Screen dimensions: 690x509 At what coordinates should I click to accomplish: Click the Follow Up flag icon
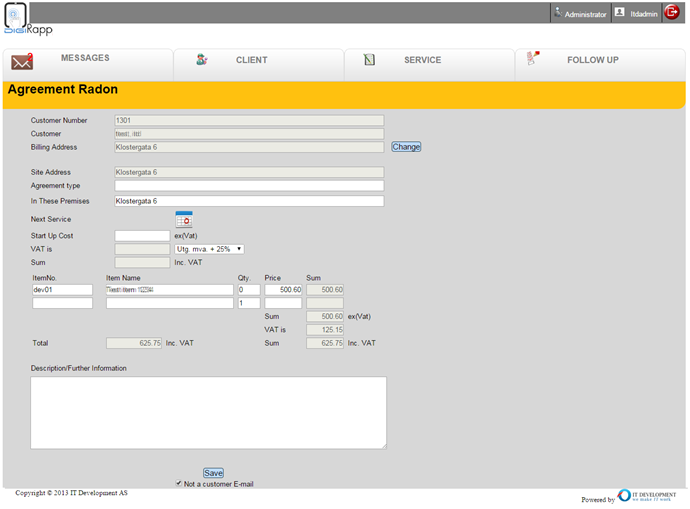(x=533, y=58)
